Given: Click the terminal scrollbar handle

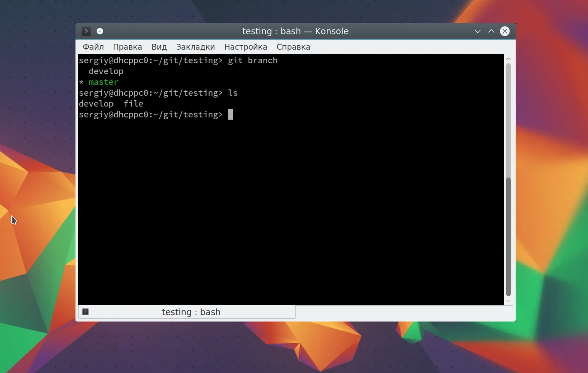Looking at the screenshot, I should [x=508, y=237].
